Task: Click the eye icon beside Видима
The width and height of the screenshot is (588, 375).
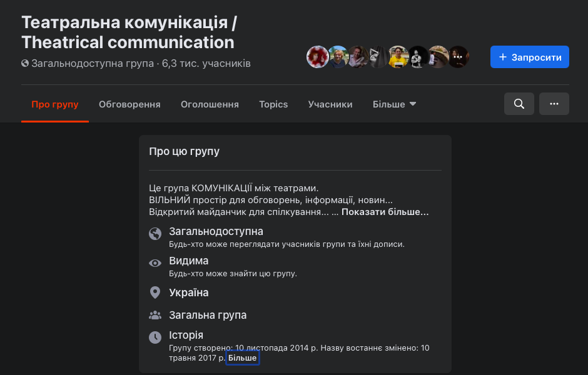Action: [x=155, y=263]
